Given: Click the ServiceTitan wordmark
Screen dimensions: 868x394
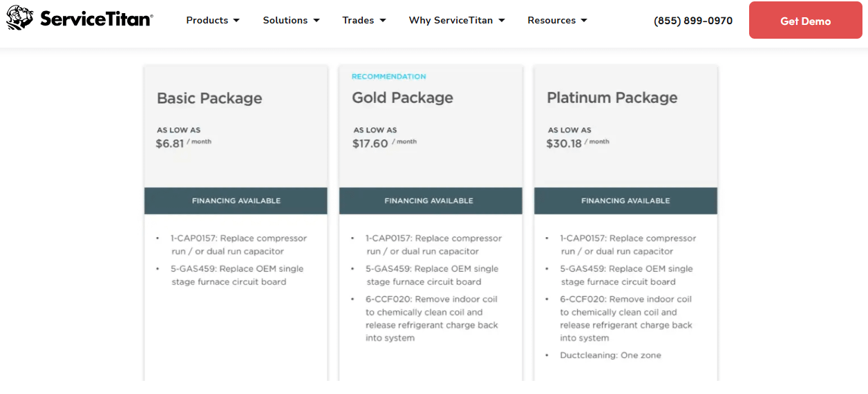Looking at the screenshot, I should click(96, 19).
